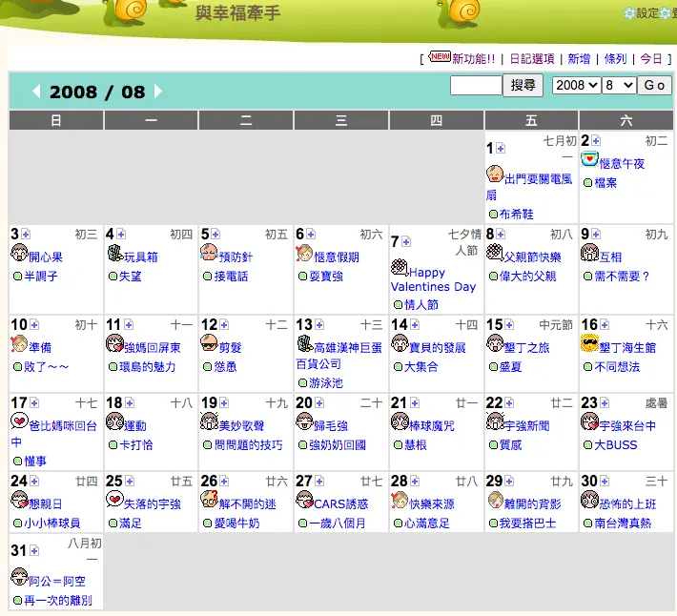Click the heart cup icon beside 愜意午夜
Image resolution: width=677 pixels, height=616 pixels.
589,159
